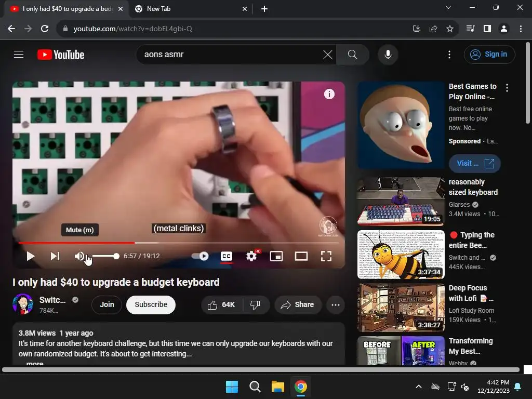Viewport: 532px width, 399px height.
Task: Enter full screen mode
Action: point(326,256)
